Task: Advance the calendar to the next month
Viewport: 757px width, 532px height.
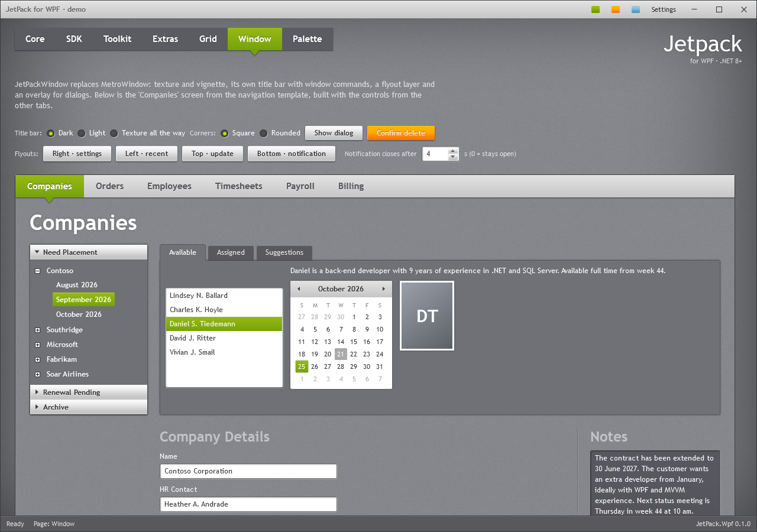Action: [384, 289]
